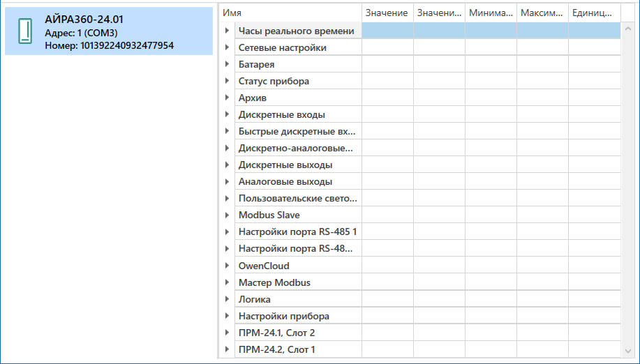Expand the Сетевые настройки group

pos(228,47)
